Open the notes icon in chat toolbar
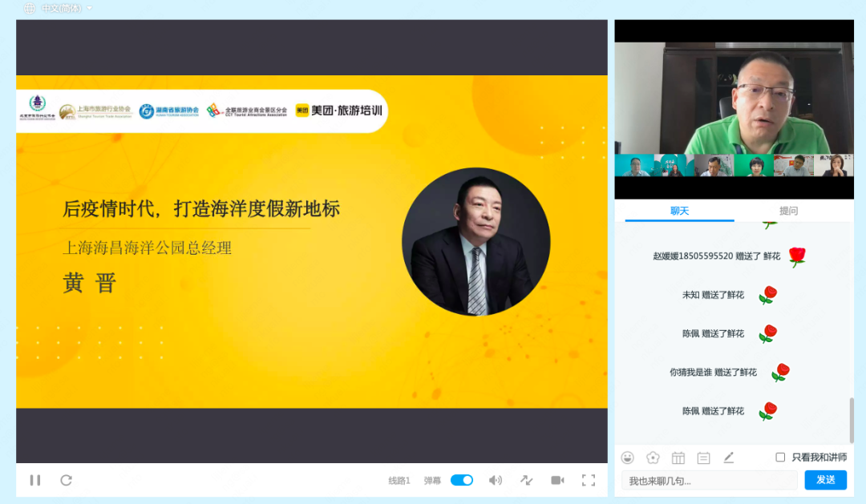The width and height of the screenshot is (866, 504). (703, 458)
